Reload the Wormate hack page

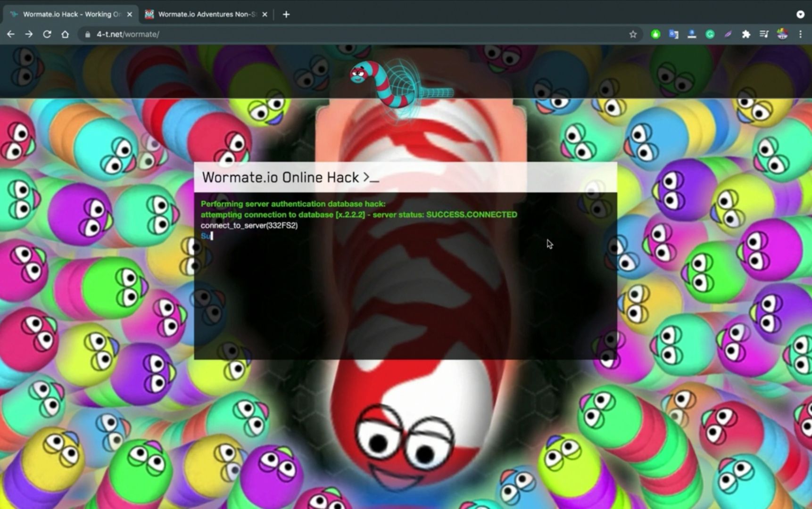click(x=47, y=34)
